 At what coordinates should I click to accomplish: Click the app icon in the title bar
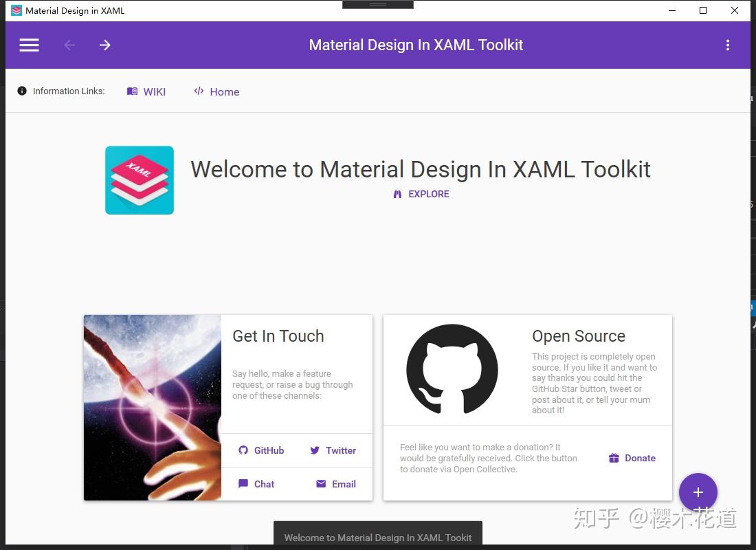pyautogui.click(x=18, y=10)
